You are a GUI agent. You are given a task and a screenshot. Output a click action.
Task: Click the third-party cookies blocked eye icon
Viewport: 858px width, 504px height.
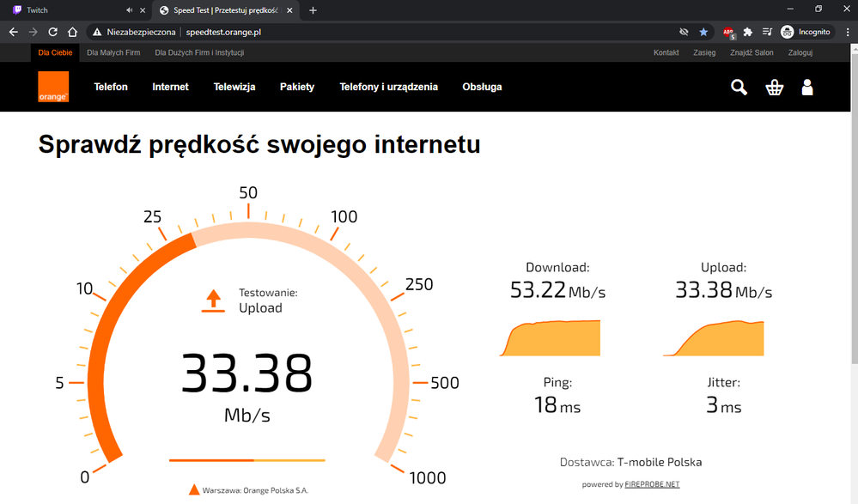tap(684, 33)
